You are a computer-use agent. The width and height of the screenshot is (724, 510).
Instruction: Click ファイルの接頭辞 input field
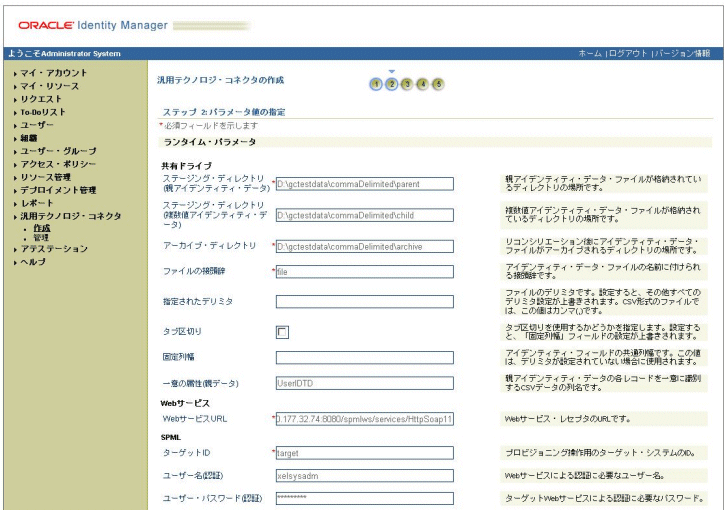tap(365, 271)
